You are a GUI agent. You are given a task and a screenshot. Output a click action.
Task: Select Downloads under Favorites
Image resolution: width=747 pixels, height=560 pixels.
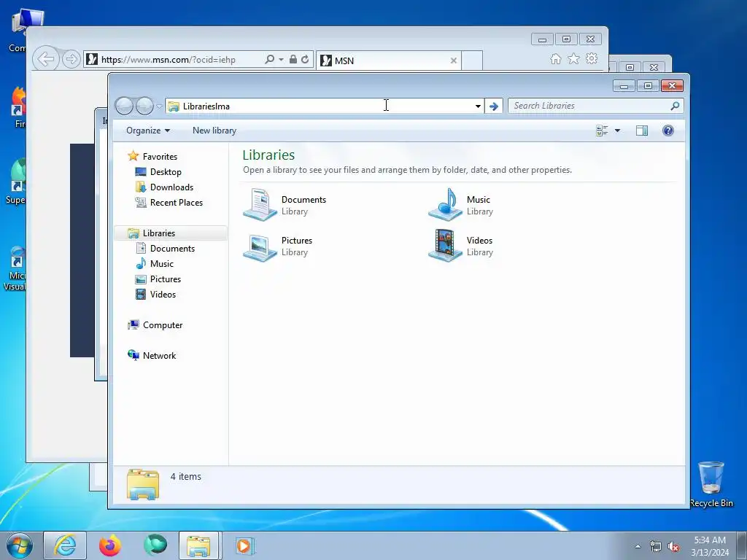171,187
